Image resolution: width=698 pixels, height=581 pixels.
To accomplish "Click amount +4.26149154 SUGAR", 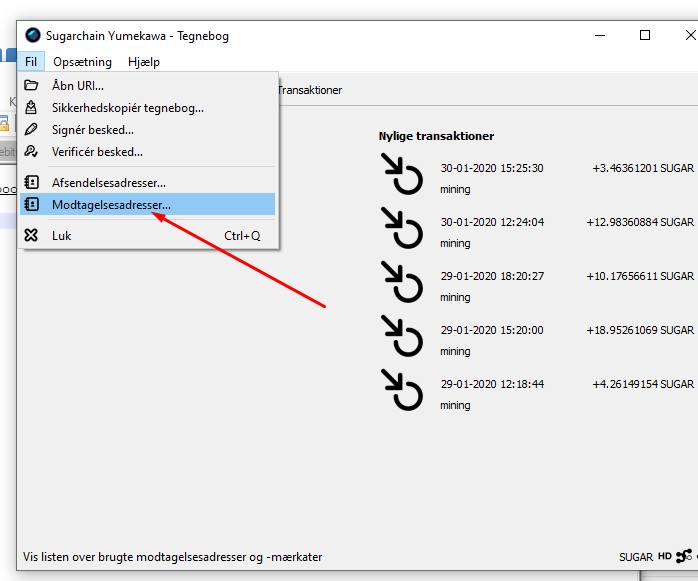I will (643, 384).
